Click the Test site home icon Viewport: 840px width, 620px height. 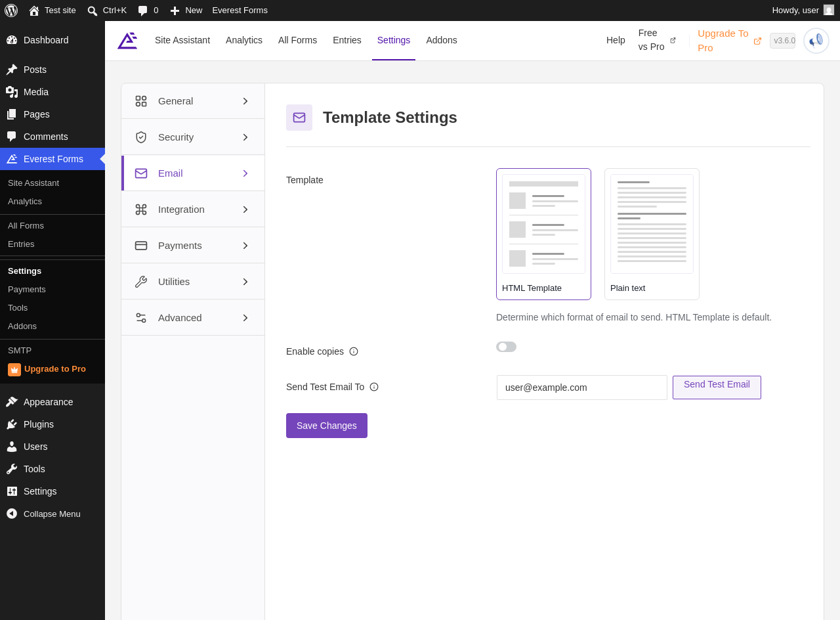pyautogui.click(x=34, y=11)
